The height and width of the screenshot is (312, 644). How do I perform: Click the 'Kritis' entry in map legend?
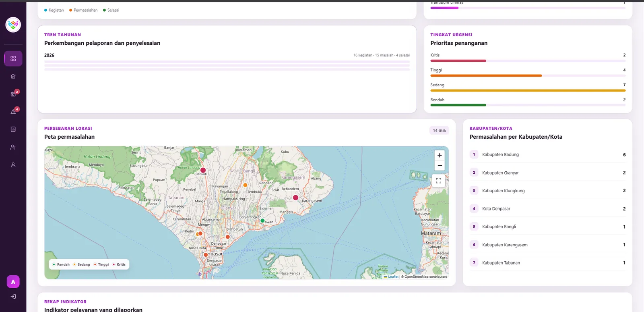pos(119,264)
